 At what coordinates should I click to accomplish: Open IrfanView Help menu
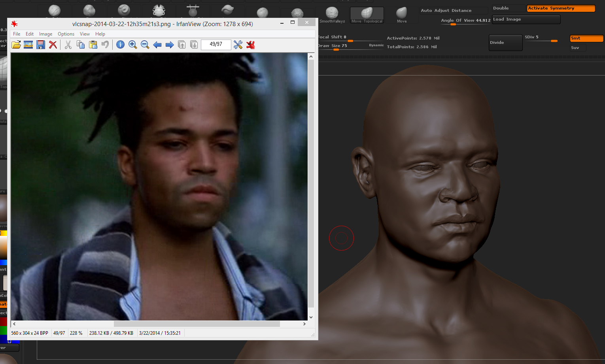tap(100, 34)
